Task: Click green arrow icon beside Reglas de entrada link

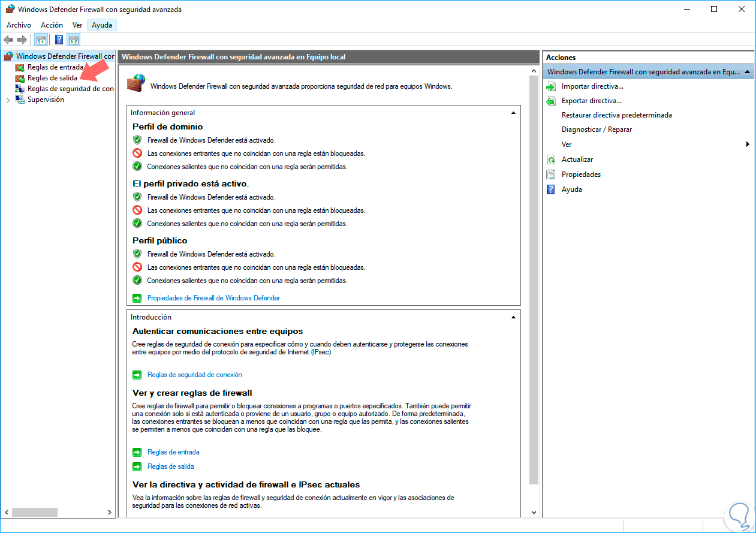Action: (x=137, y=452)
